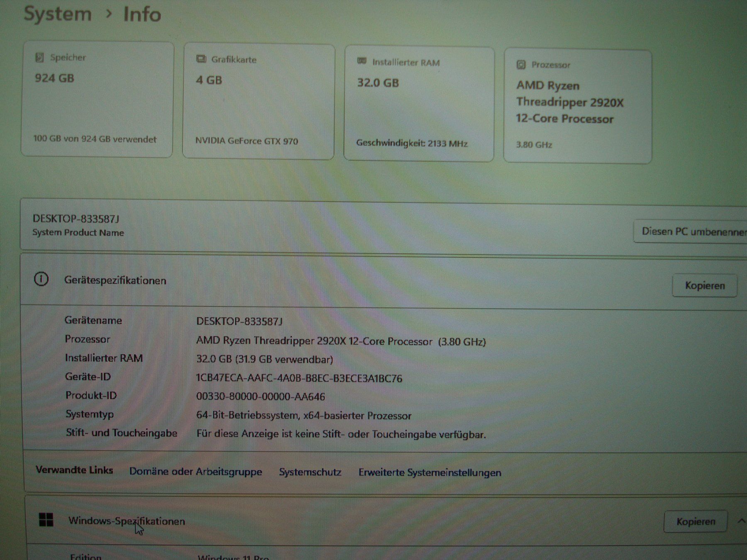This screenshot has height=560, width=747.
Task: Collapse the Windows-Spezifikationen section
Action: pos(741,521)
